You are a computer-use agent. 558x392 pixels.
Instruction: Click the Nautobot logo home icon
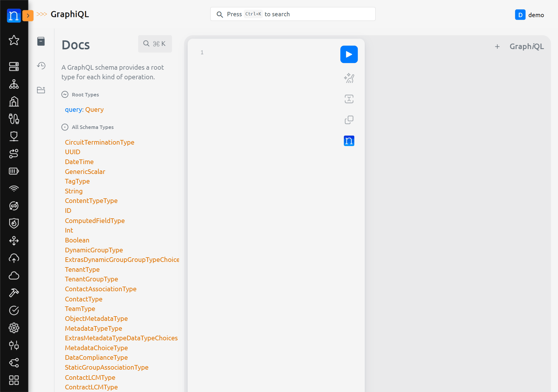pos(13,16)
